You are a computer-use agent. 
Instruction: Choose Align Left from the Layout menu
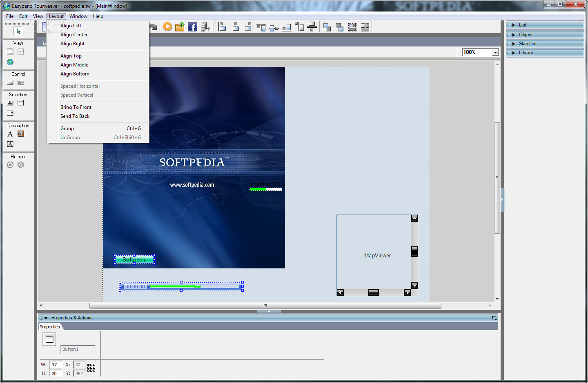(x=98, y=26)
